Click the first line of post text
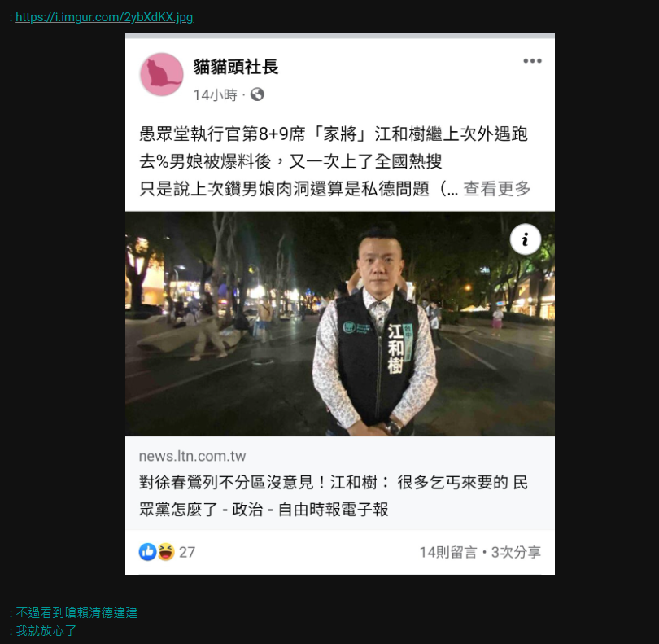This screenshot has height=644, width=659. [333, 134]
